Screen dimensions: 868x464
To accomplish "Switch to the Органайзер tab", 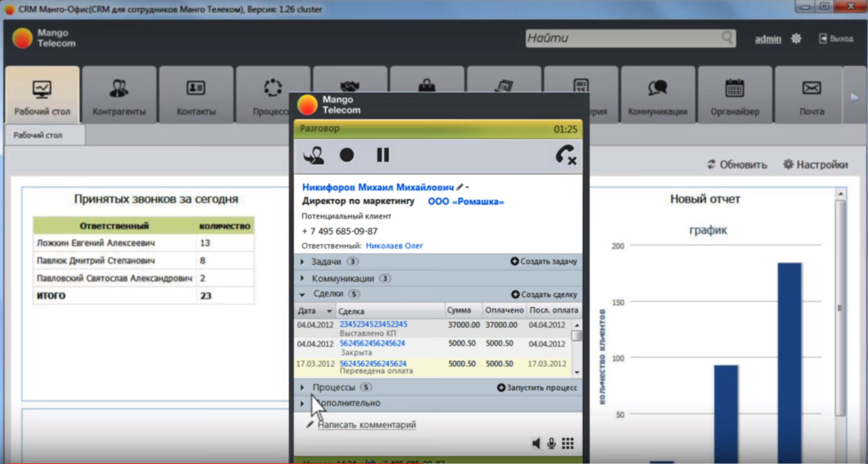I will (734, 96).
